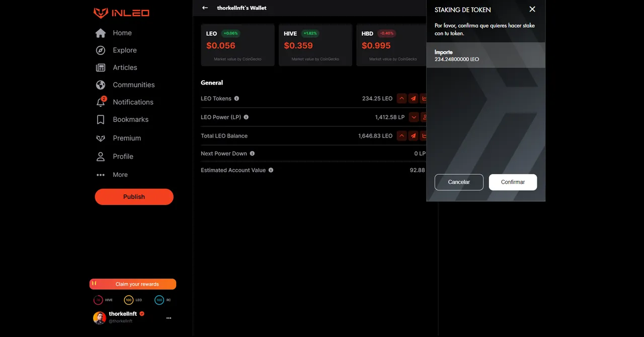Click HBD -0.40% change badge
The height and width of the screenshot is (337, 644).
[x=387, y=34]
